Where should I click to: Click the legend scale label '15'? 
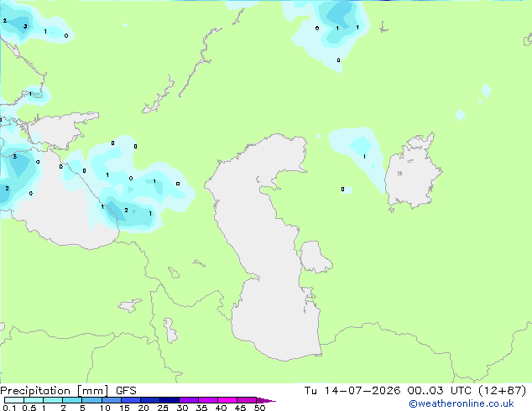point(124,408)
